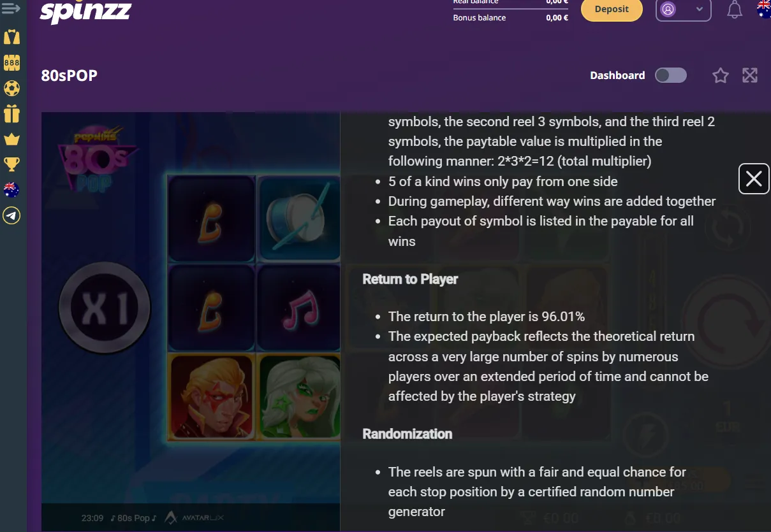This screenshot has height=532, width=771.
Task: Open the user account dropdown
Action: tap(683, 10)
